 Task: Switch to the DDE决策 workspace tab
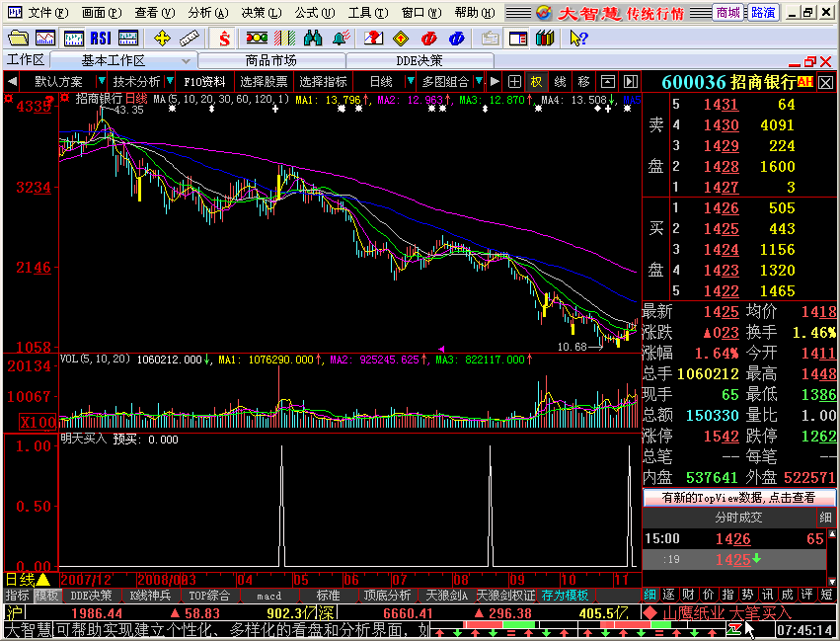(x=420, y=60)
